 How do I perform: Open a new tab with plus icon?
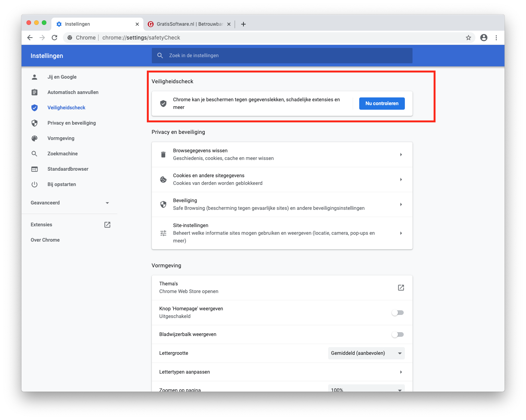coord(243,24)
